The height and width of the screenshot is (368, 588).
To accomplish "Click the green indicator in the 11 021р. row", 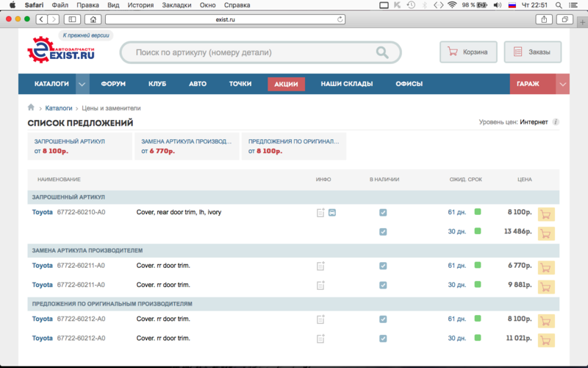I will pyautogui.click(x=478, y=338).
